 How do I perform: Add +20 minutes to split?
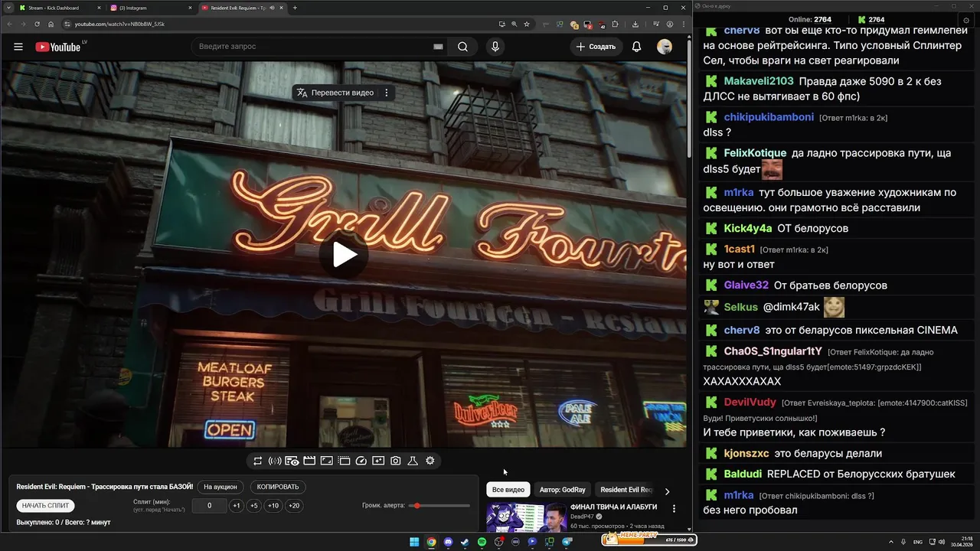[294, 506]
